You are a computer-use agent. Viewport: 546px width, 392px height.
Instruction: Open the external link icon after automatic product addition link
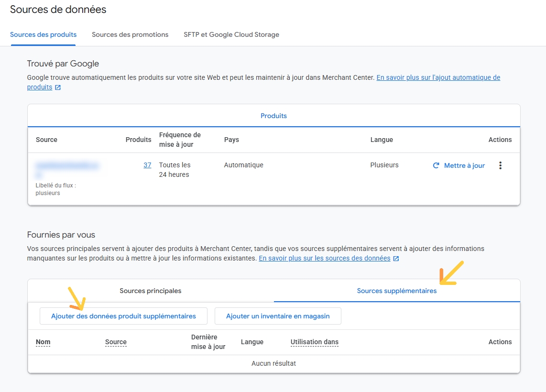point(57,87)
